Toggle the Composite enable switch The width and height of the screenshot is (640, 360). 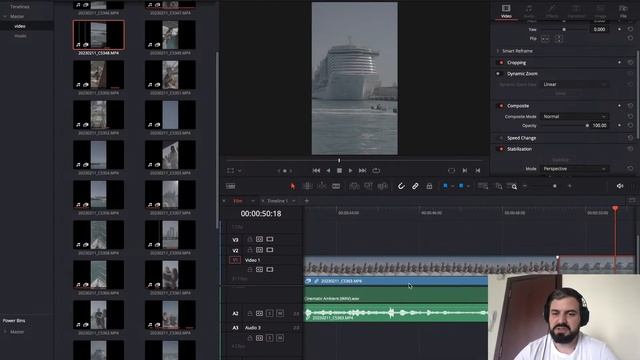[x=501, y=106]
